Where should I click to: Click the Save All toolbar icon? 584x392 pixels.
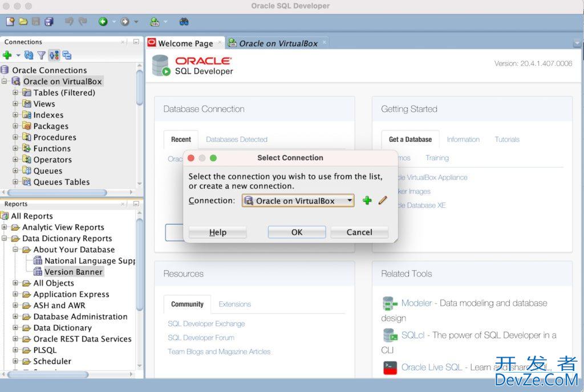click(49, 22)
